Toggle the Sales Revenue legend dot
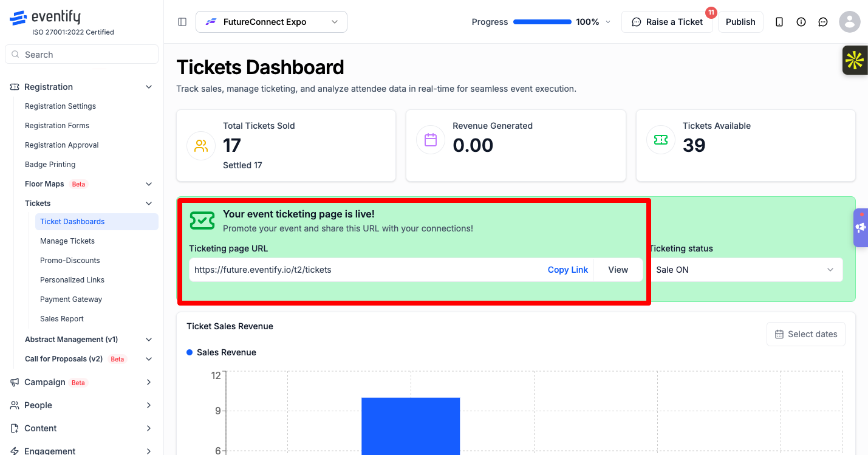The height and width of the screenshot is (455, 868). 190,352
